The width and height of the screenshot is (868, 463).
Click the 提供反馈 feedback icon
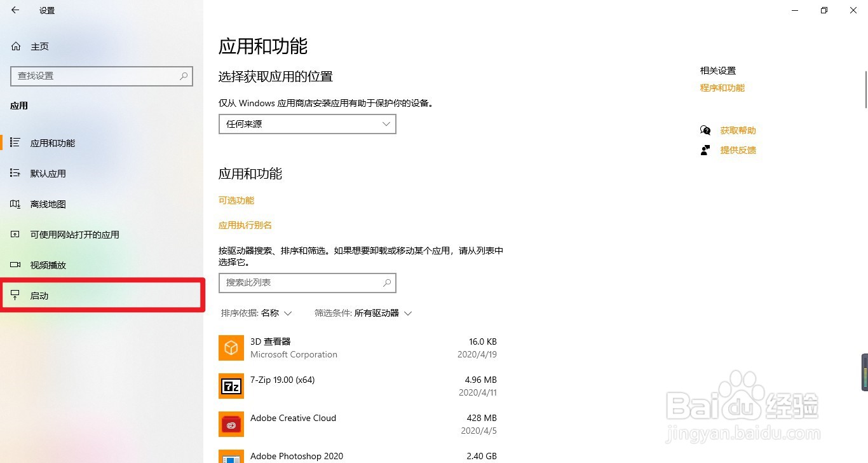pyautogui.click(x=705, y=149)
